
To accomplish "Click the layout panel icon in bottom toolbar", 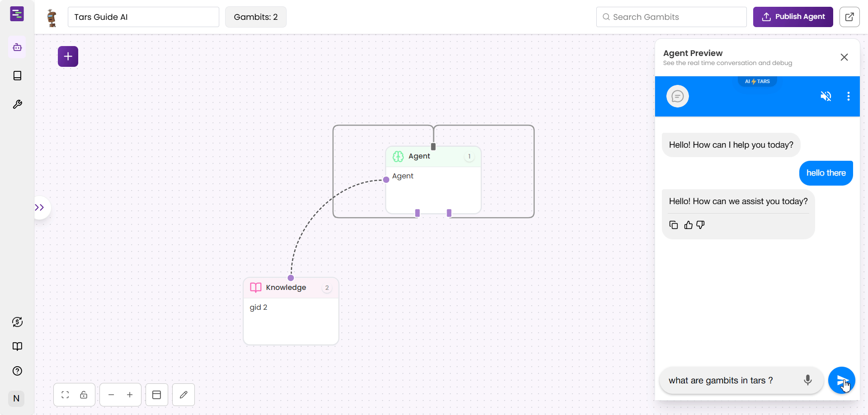I will pos(157,395).
